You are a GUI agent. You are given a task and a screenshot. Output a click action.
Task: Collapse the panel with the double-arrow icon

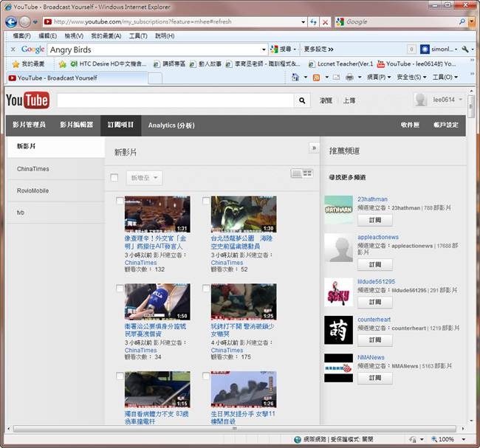click(314, 148)
